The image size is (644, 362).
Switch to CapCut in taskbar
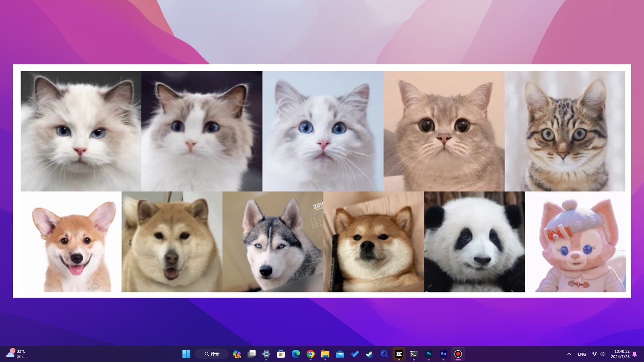click(x=399, y=354)
